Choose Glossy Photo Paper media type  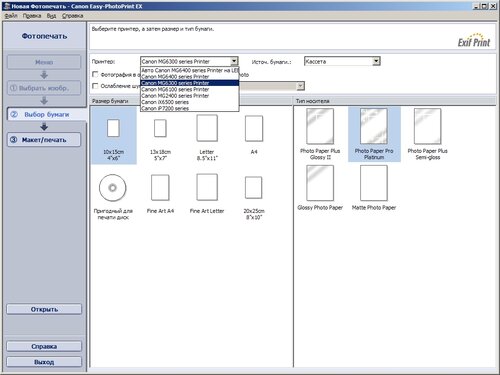pos(320,183)
